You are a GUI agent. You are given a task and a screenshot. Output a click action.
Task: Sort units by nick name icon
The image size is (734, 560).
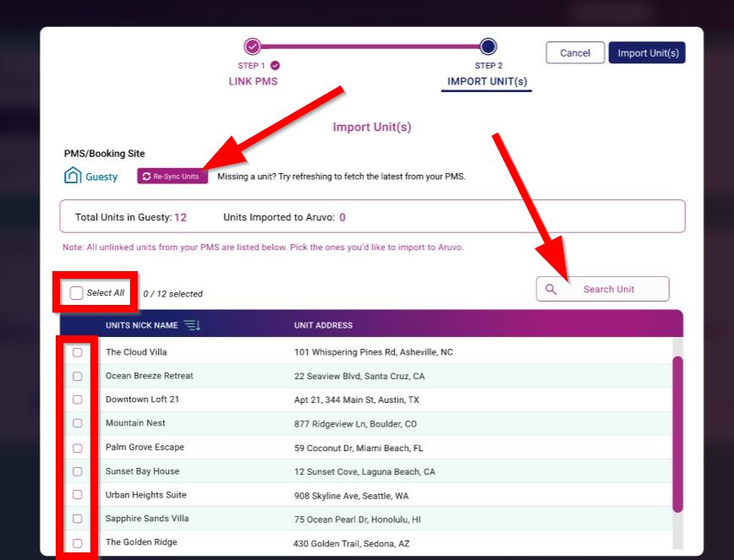tap(192, 325)
